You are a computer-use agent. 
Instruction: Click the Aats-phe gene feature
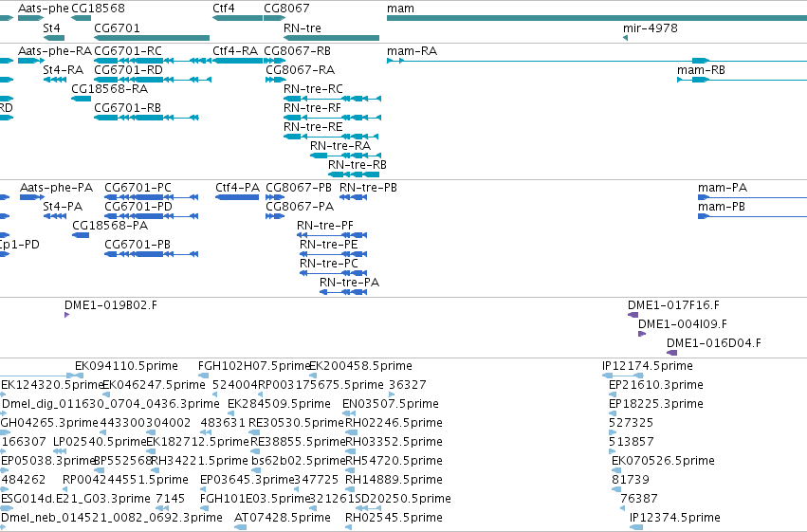pyautogui.click(x=31, y=18)
